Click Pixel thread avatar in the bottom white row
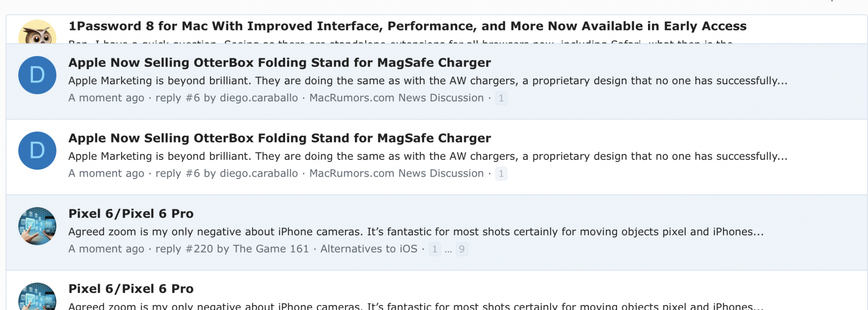This screenshot has height=310, width=868. [37, 297]
